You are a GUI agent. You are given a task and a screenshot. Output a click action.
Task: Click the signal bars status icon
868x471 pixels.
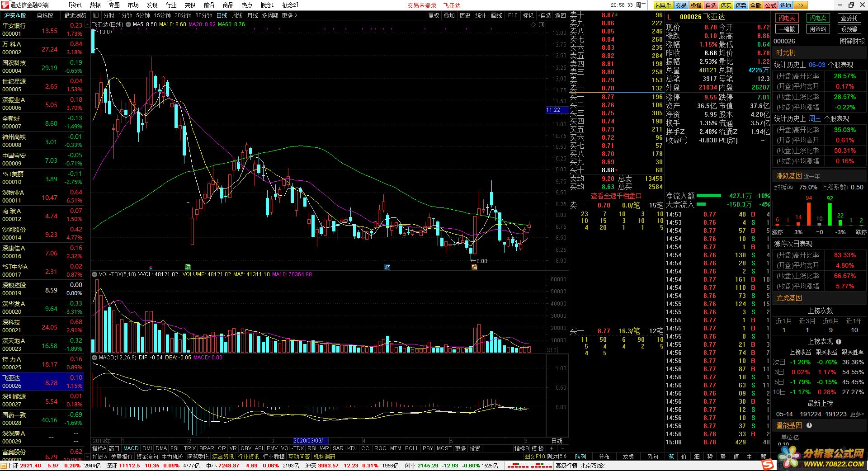pyautogui.click(x=530, y=466)
